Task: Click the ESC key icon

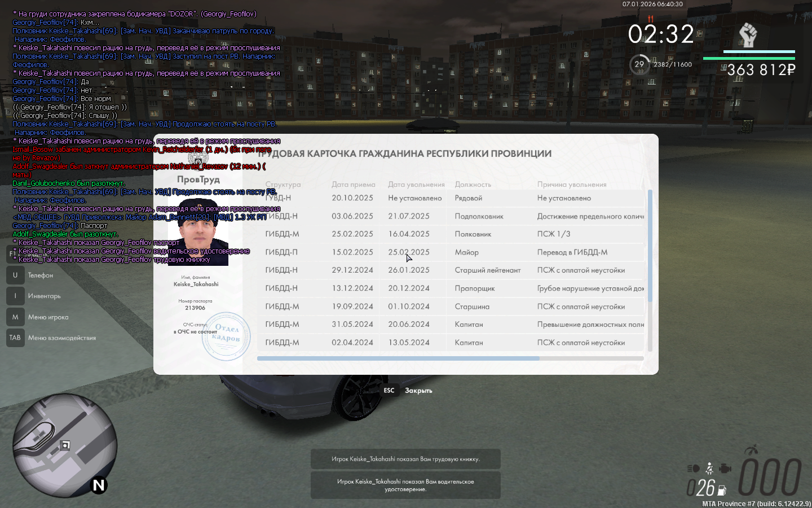Action: [x=389, y=391]
